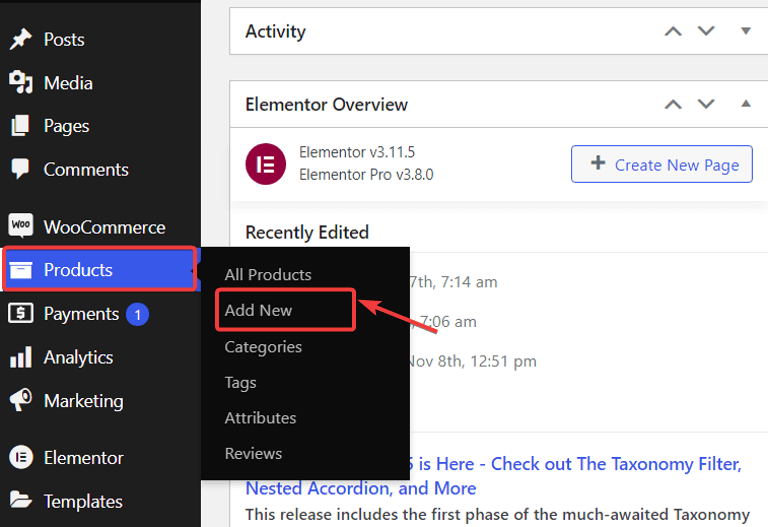Click the Elementor Pro v3.8.0 version text

(366, 174)
